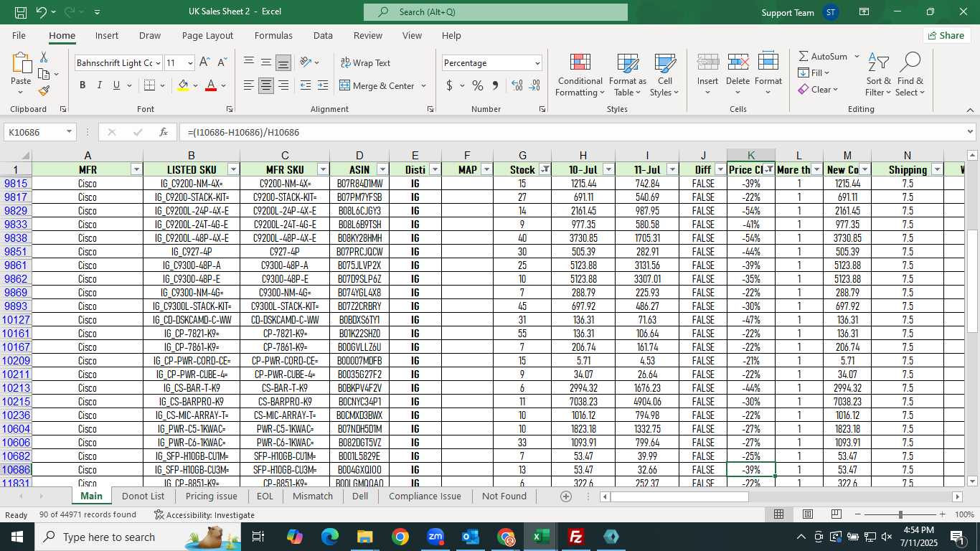980x551 pixels.
Task: Toggle Wrap Text
Action: (x=366, y=63)
